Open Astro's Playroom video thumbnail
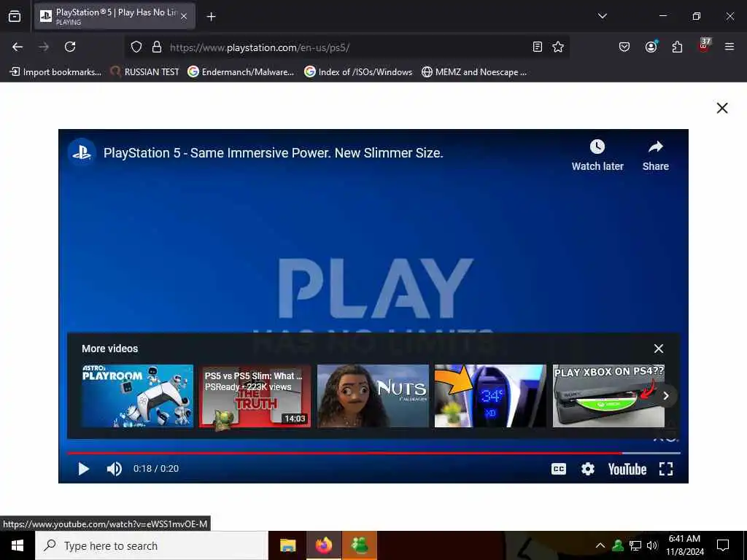 [x=137, y=396]
